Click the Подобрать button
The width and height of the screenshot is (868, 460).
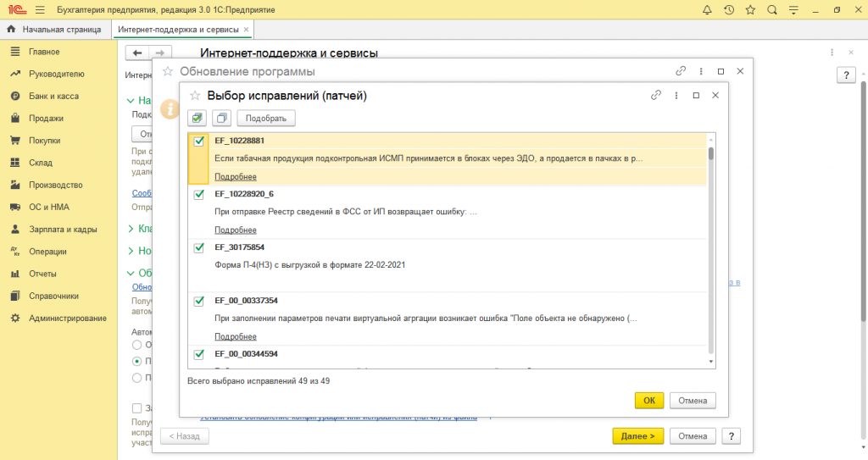tap(265, 118)
